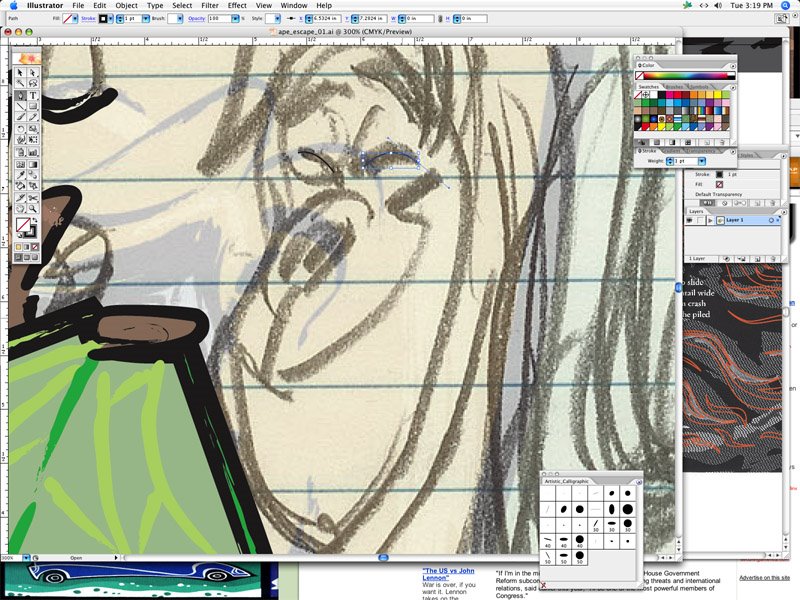
Task: Select the Warp tool
Action: (20, 139)
